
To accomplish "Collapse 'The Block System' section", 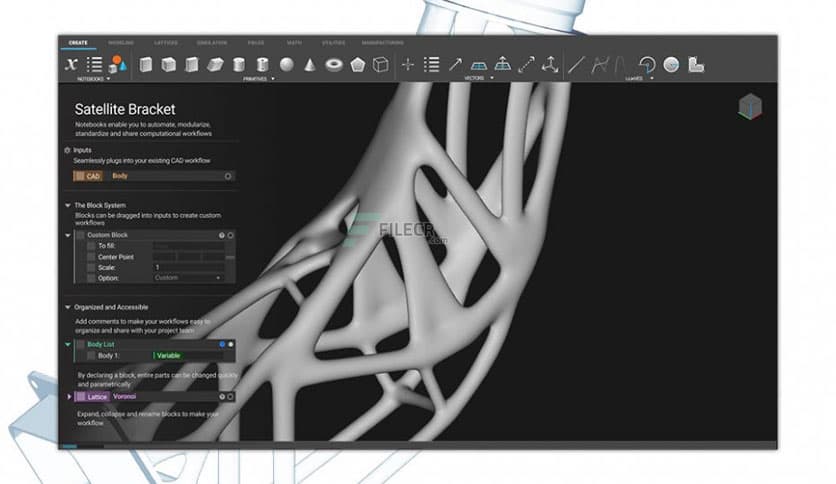I will pyautogui.click(x=68, y=205).
